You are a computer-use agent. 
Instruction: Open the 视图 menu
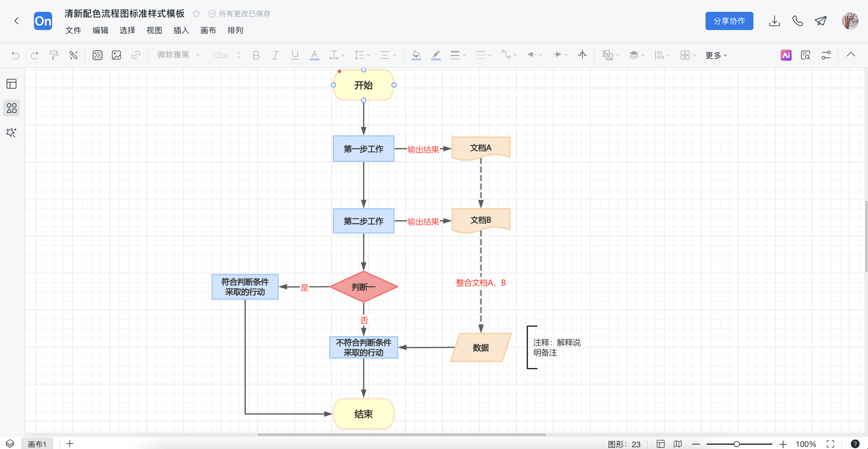coord(154,30)
